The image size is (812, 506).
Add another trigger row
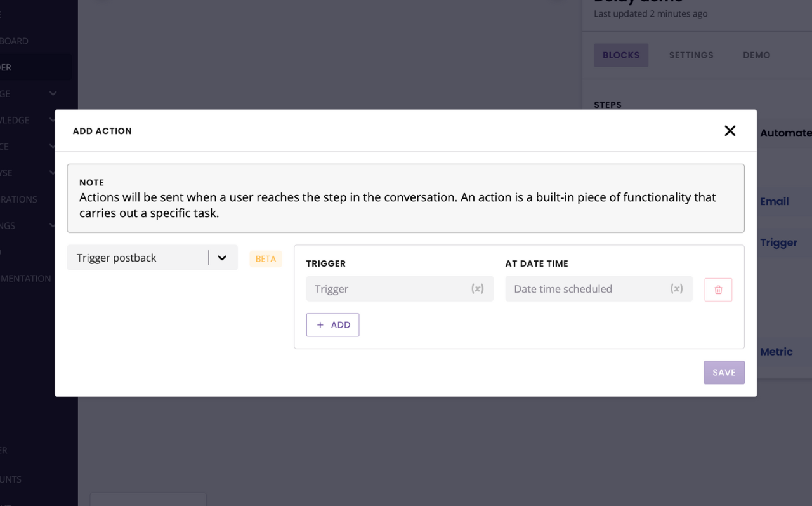click(x=332, y=325)
